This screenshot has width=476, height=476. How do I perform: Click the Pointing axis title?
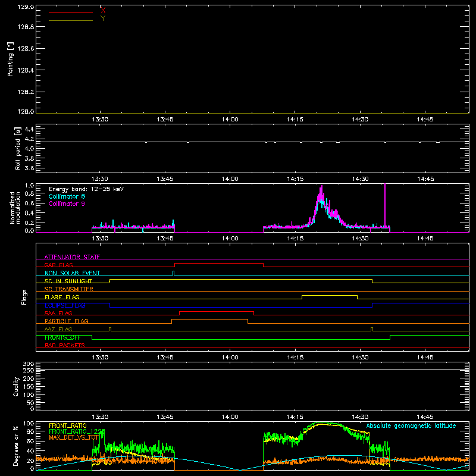coord(11,59)
